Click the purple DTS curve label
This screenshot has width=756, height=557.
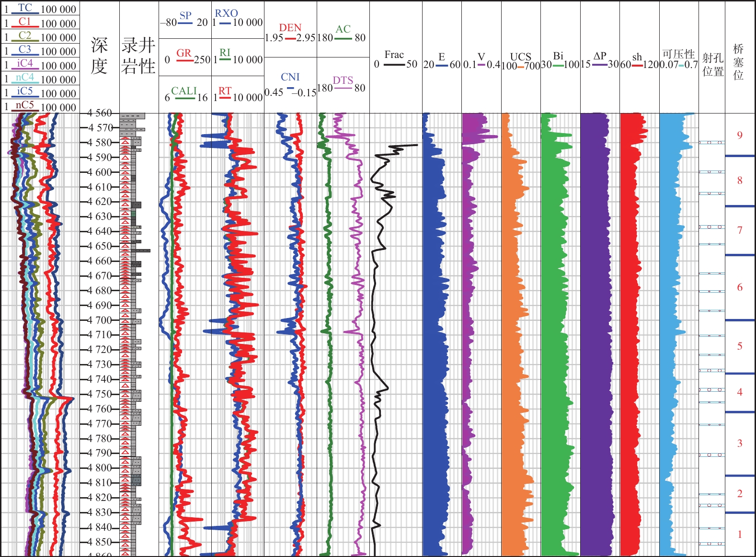[343, 81]
